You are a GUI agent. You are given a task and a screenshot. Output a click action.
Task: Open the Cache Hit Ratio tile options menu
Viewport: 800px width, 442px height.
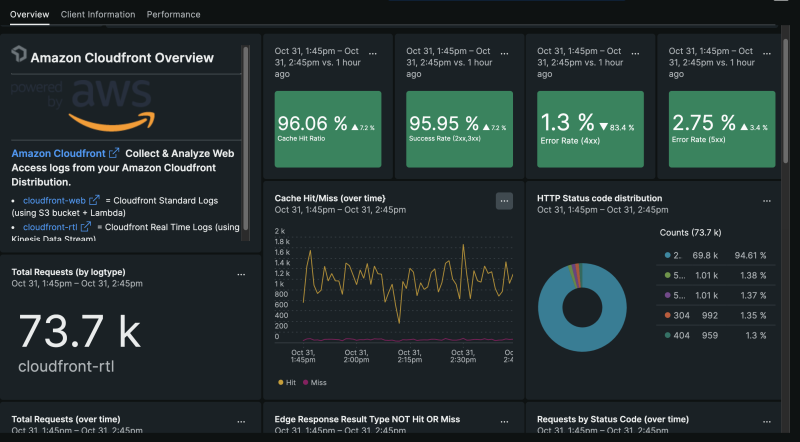coord(373,50)
